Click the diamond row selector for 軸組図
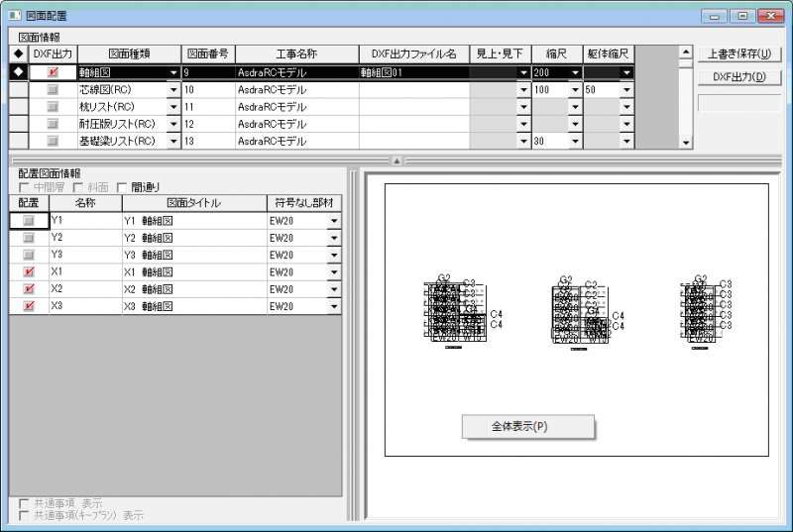 pos(19,72)
